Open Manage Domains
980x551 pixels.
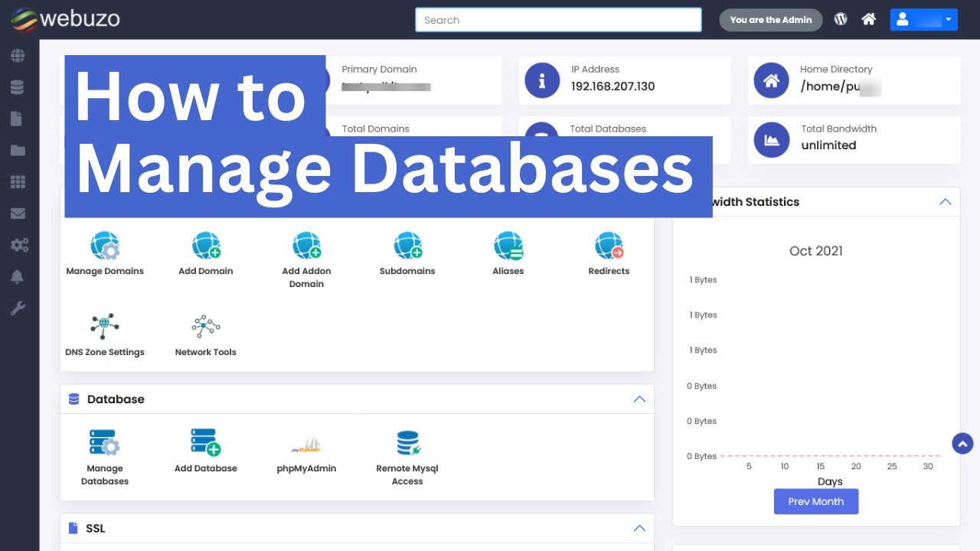[x=105, y=246]
